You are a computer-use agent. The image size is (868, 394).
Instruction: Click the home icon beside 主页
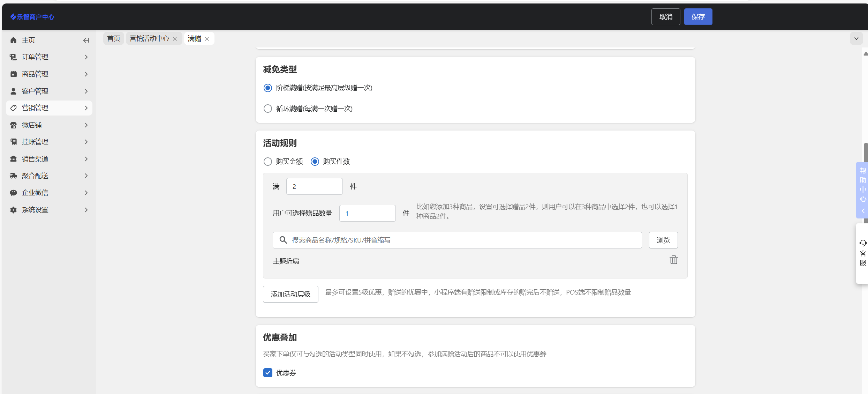[x=13, y=40]
